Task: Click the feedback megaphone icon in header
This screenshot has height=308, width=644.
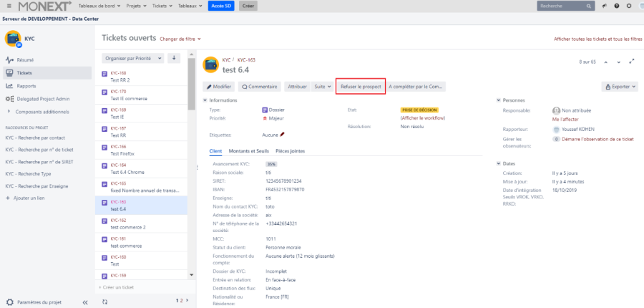Action: coord(604,6)
